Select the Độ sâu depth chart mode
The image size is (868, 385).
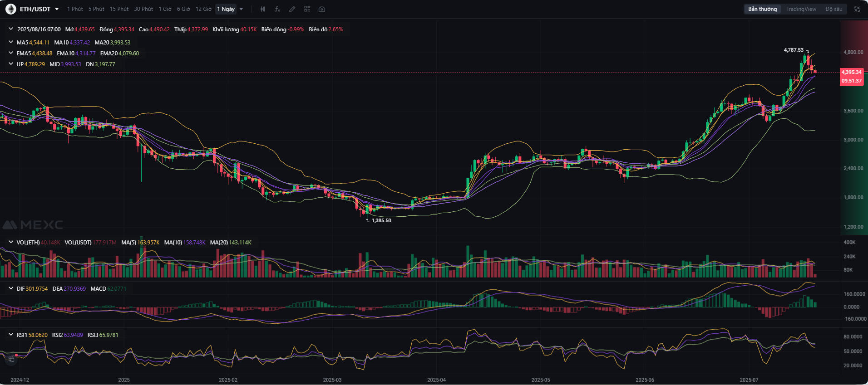[834, 9]
